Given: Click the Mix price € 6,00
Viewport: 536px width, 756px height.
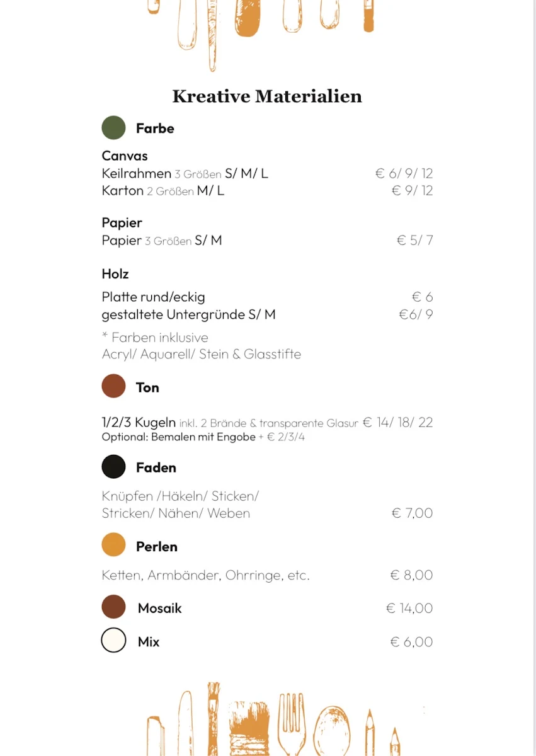Looking at the screenshot, I should point(411,642).
